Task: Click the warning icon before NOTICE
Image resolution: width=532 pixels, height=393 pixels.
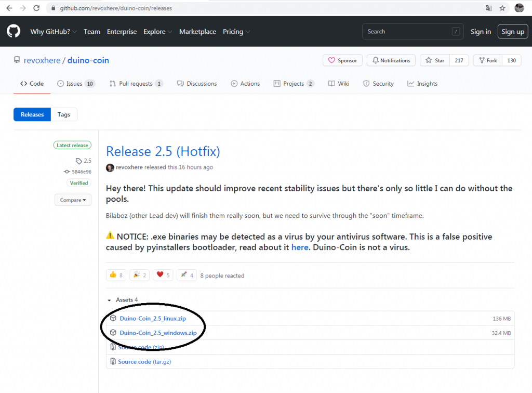Action: (110, 235)
